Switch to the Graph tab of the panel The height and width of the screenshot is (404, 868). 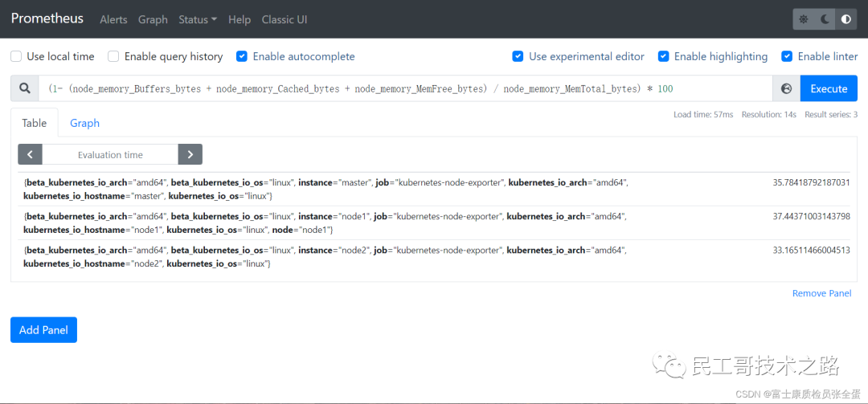[84, 123]
